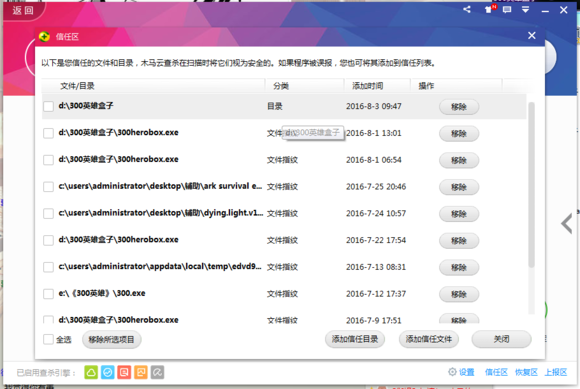Open 设置 settings gear link

pyautogui.click(x=461, y=372)
